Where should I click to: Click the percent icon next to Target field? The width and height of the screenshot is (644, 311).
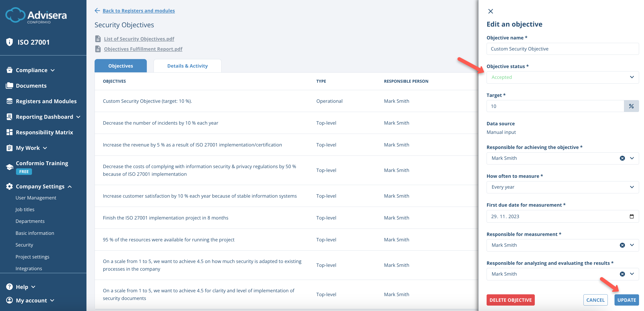pyautogui.click(x=632, y=106)
